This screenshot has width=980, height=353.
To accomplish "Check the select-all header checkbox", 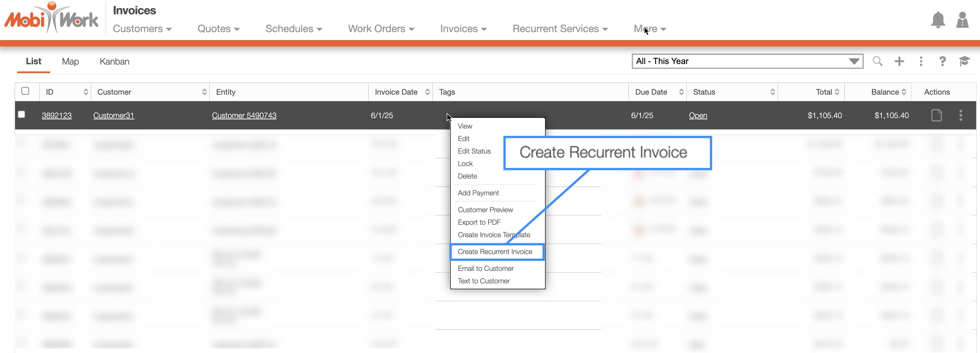I will (x=25, y=91).
